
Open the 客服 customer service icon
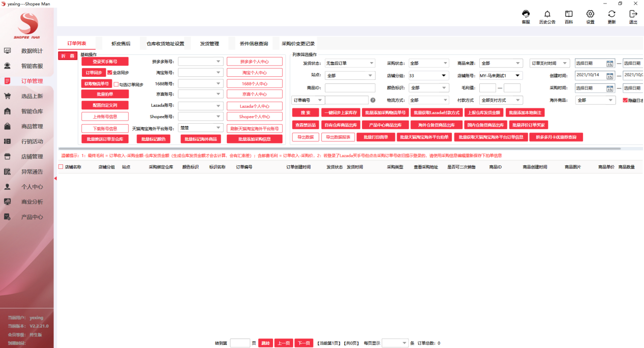[x=525, y=14]
